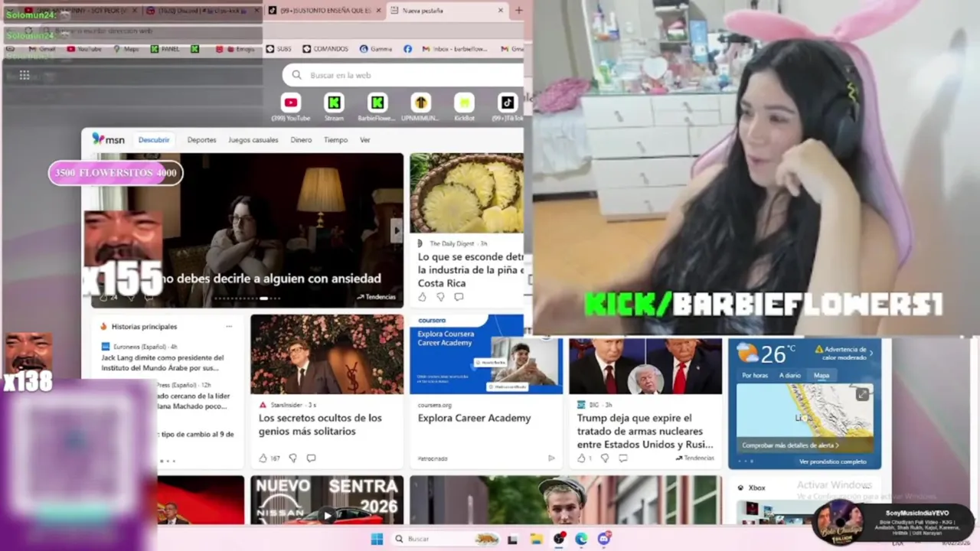The height and width of the screenshot is (551, 980).
Task: Dislike the genios más solitarios article
Action: point(292,458)
